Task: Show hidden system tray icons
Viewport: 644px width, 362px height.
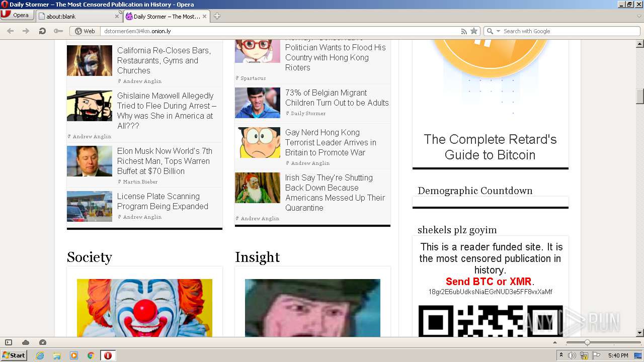Action: pos(561,355)
